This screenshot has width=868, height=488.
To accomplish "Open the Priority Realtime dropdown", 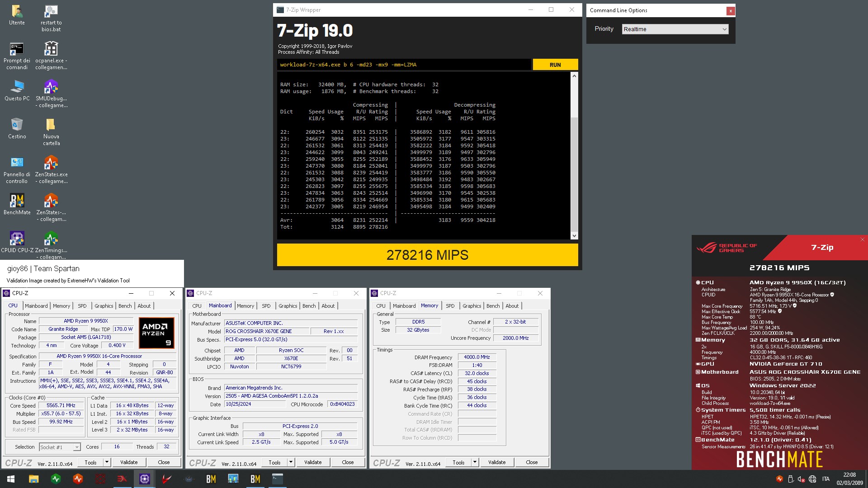I will click(x=675, y=29).
